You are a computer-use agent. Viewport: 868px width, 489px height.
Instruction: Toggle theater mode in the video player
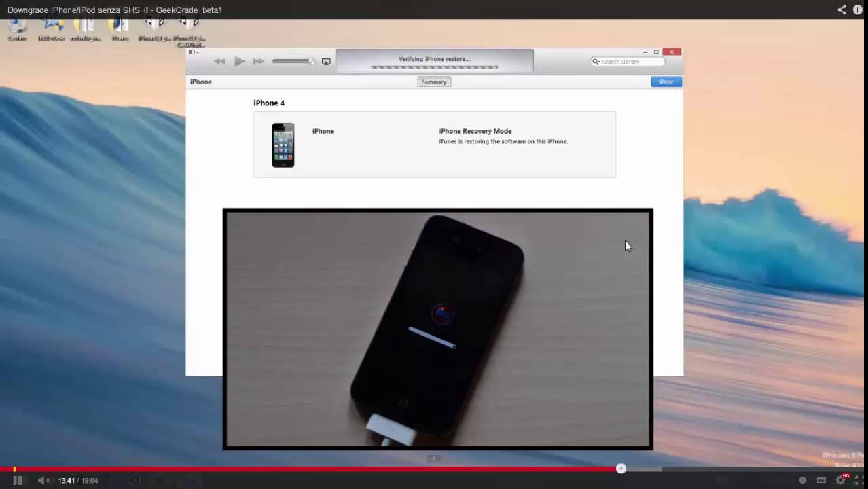pyautogui.click(x=821, y=480)
